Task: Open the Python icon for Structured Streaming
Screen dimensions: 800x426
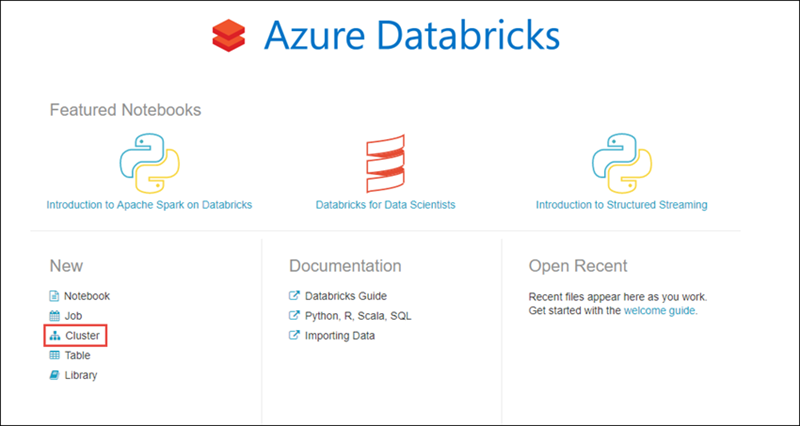Action: click(x=621, y=163)
